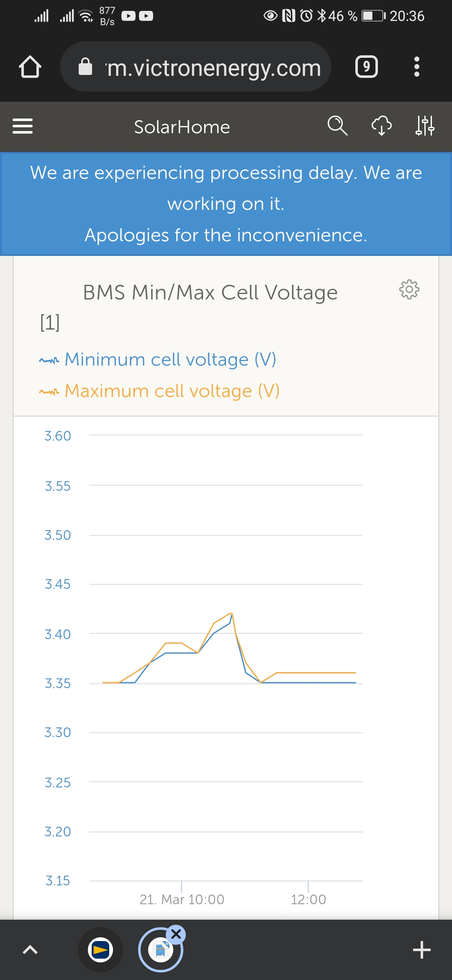Open the cloud download icon
The height and width of the screenshot is (980, 452).
point(382,126)
